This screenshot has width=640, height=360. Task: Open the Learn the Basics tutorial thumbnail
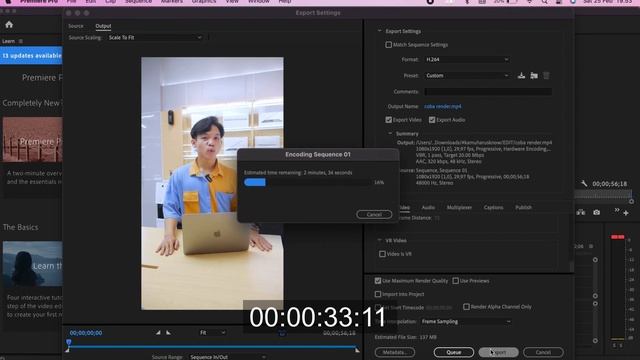(33, 264)
